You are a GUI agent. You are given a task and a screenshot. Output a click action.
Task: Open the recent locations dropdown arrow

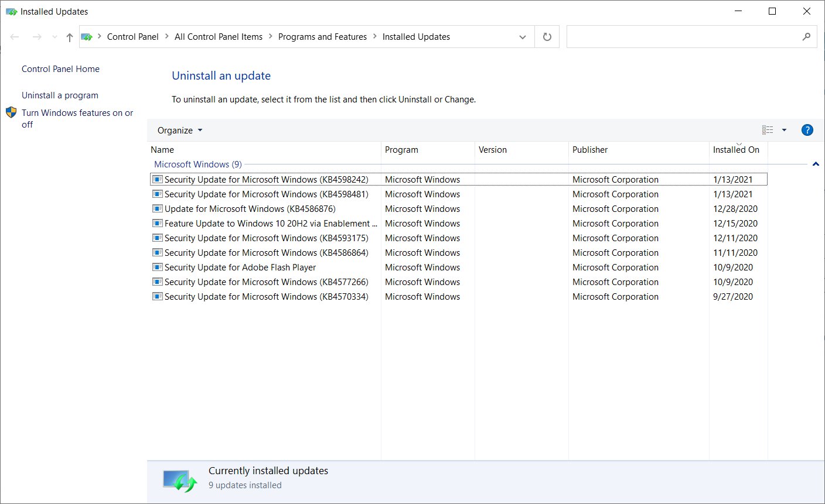click(x=54, y=37)
